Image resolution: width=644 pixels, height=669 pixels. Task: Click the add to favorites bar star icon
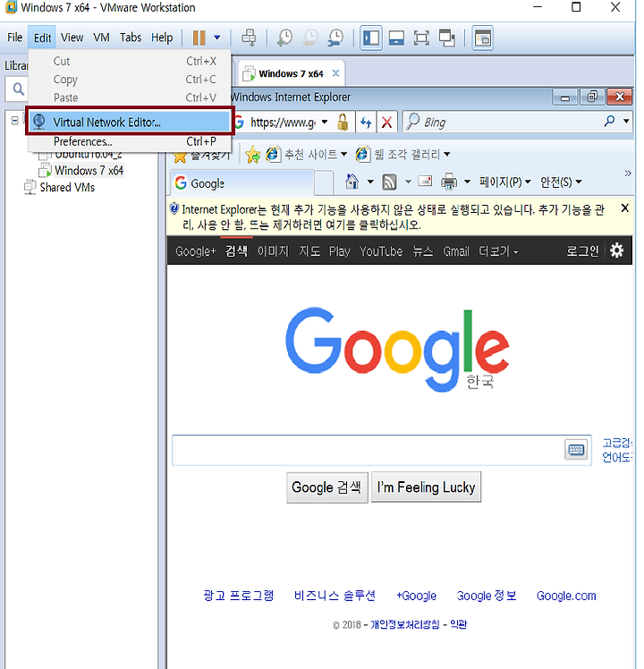coord(252,155)
